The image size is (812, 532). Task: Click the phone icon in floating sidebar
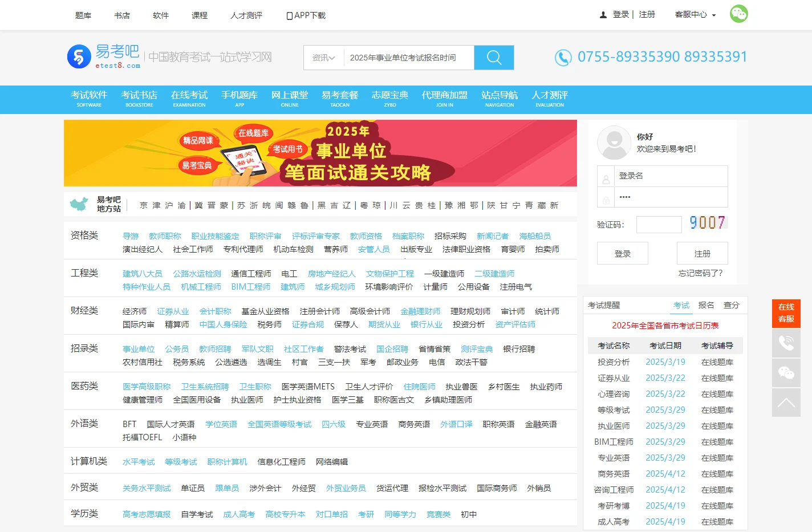coord(786,343)
